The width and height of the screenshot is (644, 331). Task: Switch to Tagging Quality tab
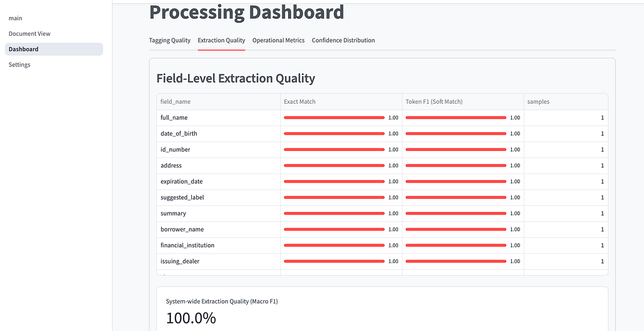coord(170,40)
